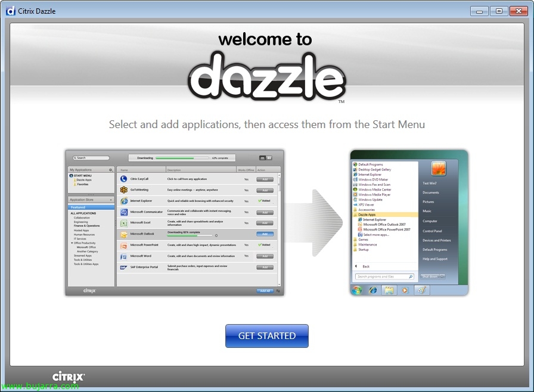This screenshot has height=392, width=534.
Task: Click the application store preview image
Action: 175,223
